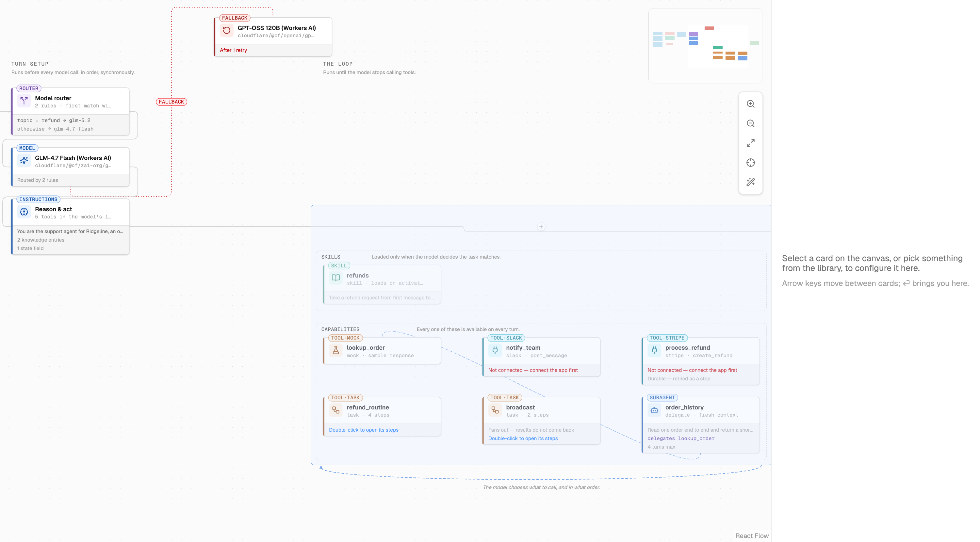Viewport: 980px width, 542px height.
Task: Click the 'Routed by 2 rules' footer
Action: pos(38,180)
